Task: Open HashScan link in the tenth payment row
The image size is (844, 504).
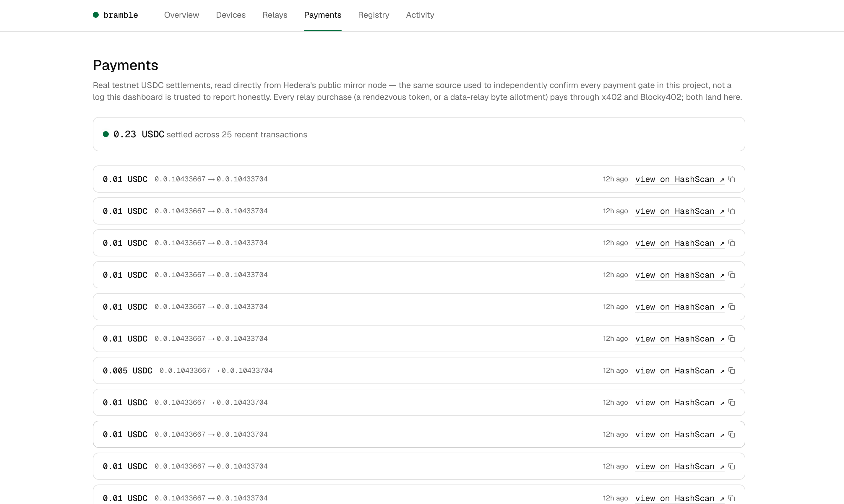Action: [x=680, y=466]
